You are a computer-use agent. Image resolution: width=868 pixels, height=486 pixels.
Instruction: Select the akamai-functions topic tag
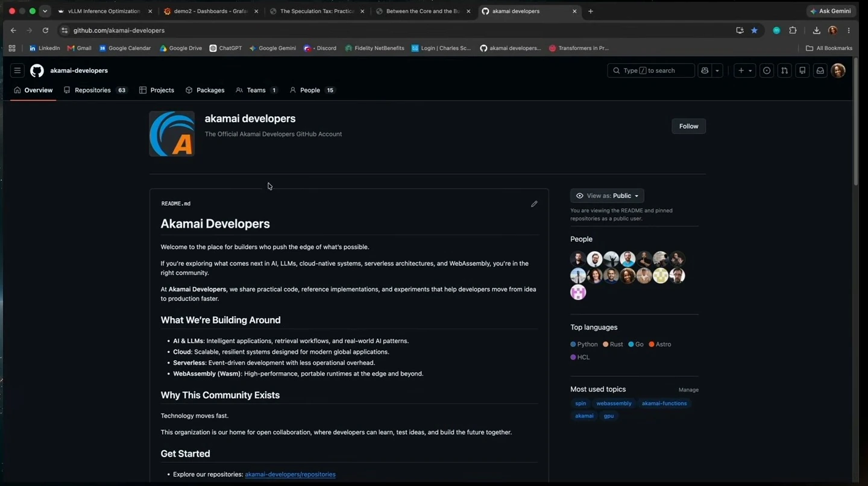pyautogui.click(x=664, y=403)
